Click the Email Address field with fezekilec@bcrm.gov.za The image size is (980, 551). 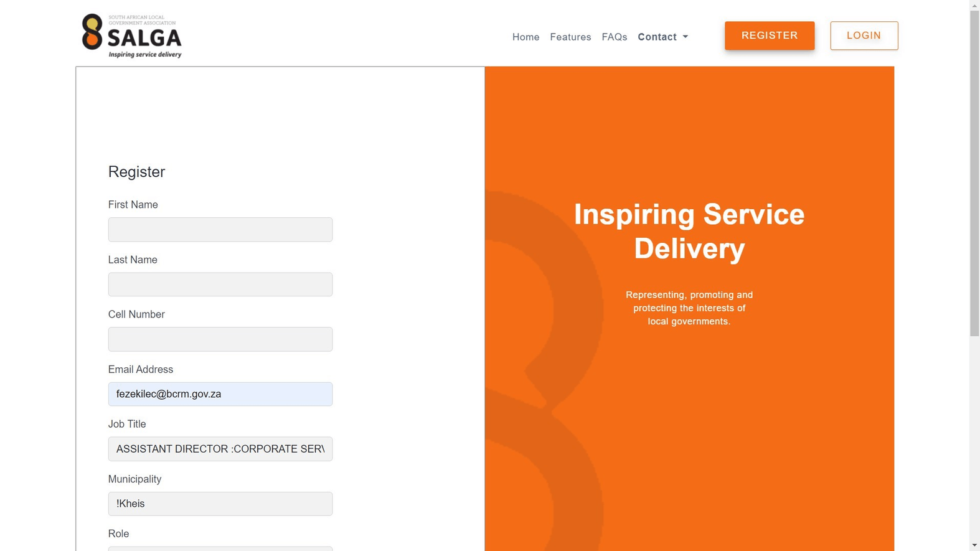(220, 394)
